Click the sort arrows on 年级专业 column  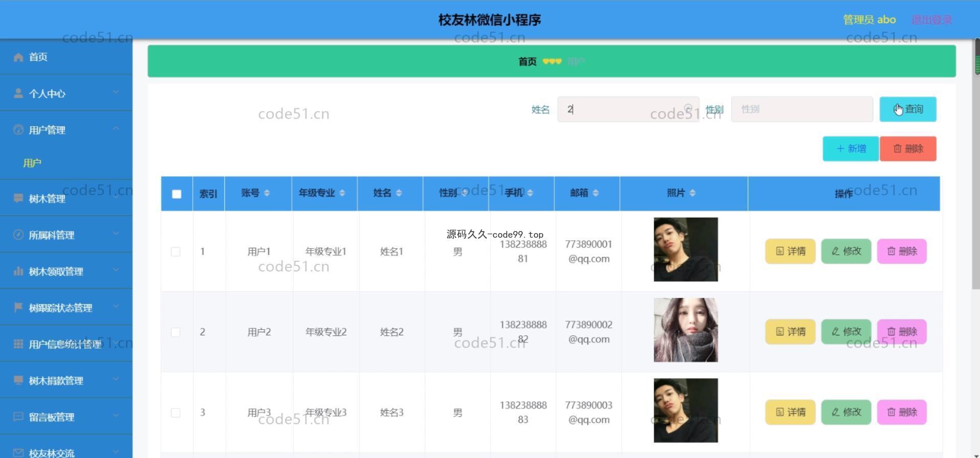(342, 193)
